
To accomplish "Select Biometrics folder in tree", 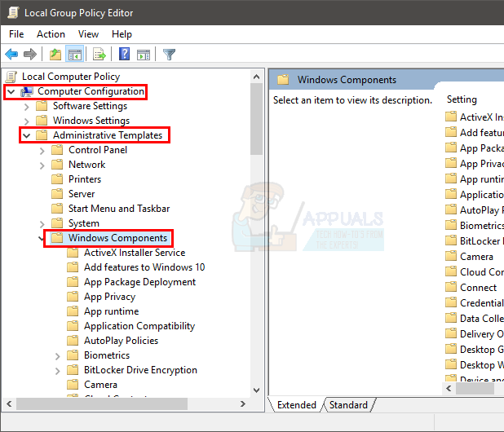I will coord(107,355).
